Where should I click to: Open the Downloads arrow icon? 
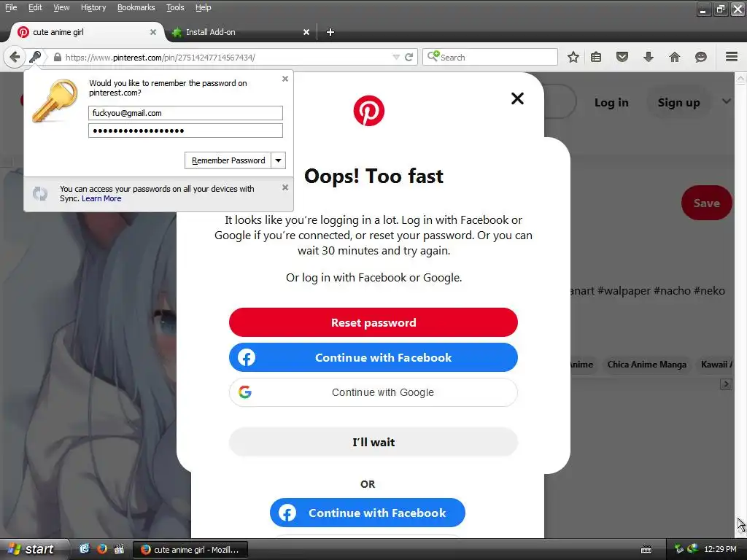pyautogui.click(x=649, y=57)
